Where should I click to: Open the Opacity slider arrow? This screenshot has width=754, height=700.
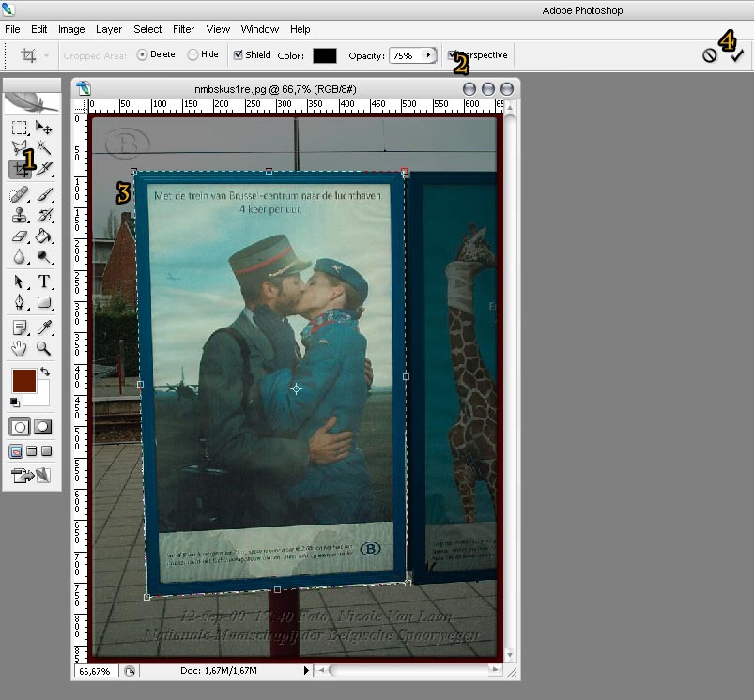[x=428, y=55]
